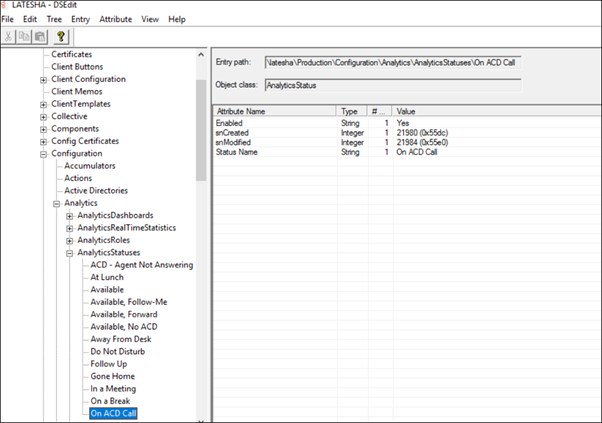602x423 pixels.
Task: Expand the AnalyticsDashboards node
Action: pos(69,216)
